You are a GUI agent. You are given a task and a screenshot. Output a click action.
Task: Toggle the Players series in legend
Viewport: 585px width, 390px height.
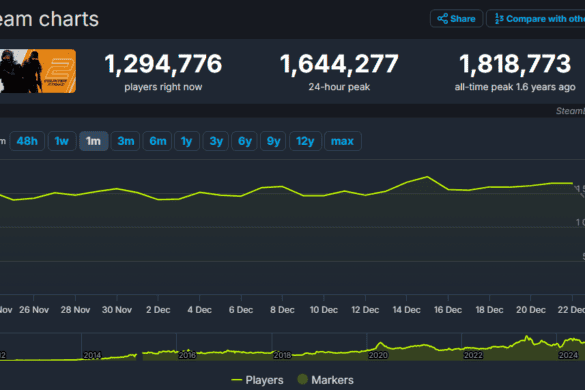[257, 380]
